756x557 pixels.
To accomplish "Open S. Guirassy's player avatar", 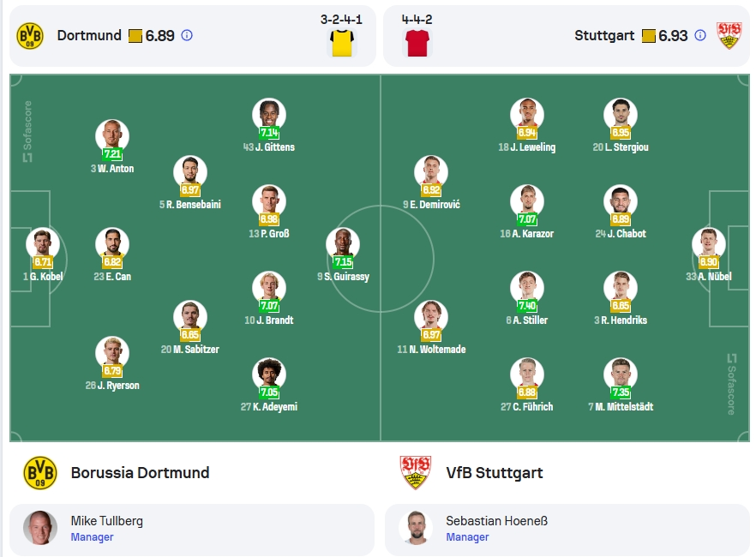I will point(343,244).
